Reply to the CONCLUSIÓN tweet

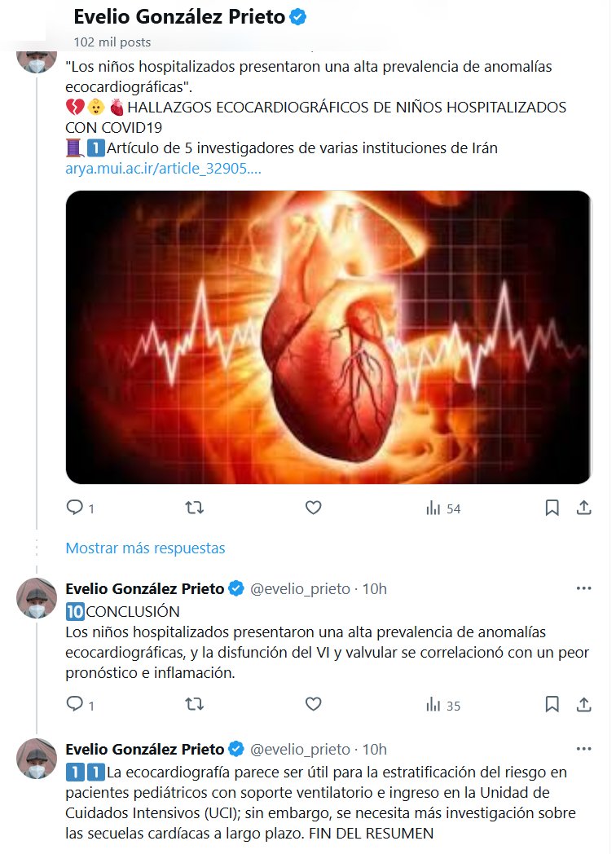(x=75, y=704)
